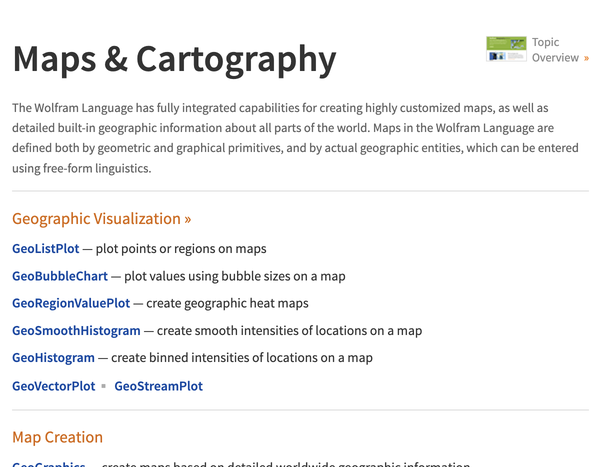Click the description 'plot points or regions on maps'
Image resolution: width=601 pixels, height=467 pixels.
click(x=181, y=248)
